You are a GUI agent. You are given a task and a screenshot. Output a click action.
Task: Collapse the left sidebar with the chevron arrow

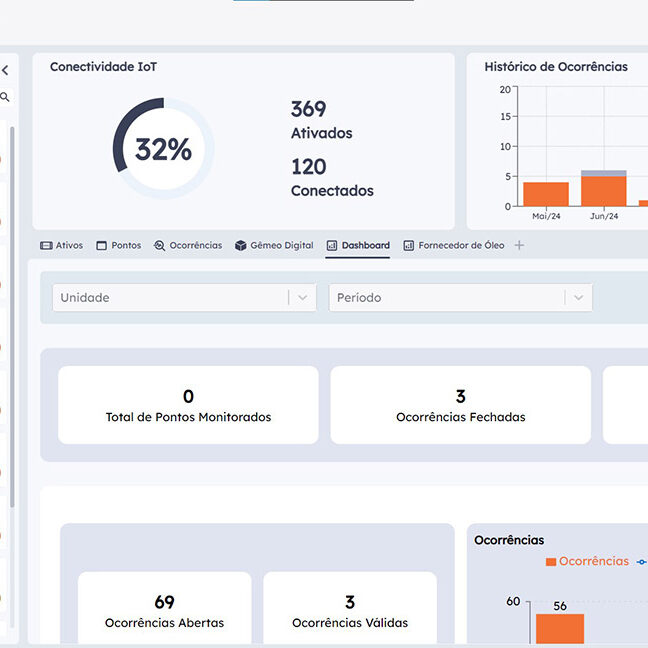point(5,70)
